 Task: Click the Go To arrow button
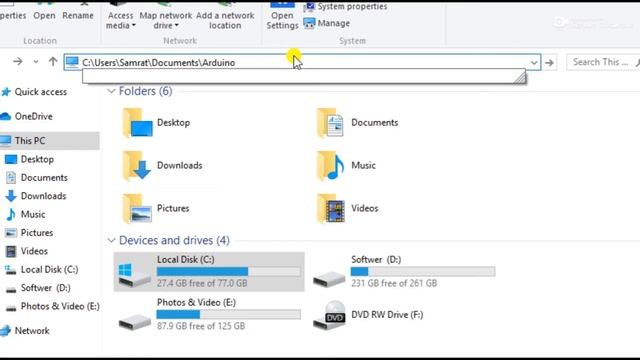(549, 62)
